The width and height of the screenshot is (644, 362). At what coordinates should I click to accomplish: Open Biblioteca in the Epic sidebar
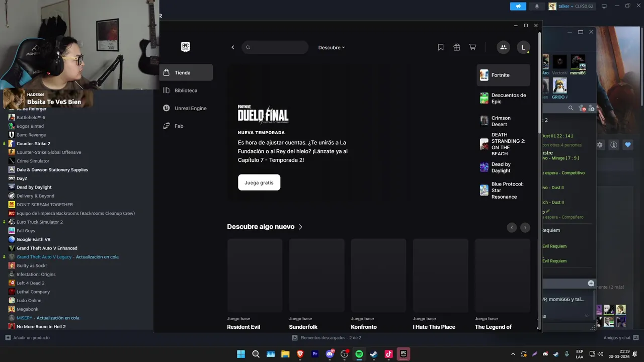(186, 90)
